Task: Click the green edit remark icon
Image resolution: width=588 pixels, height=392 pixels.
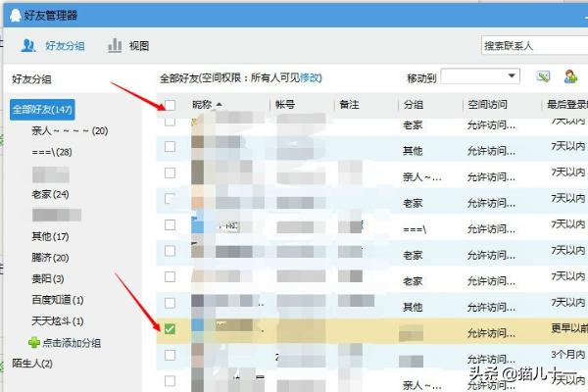Action: [544, 77]
